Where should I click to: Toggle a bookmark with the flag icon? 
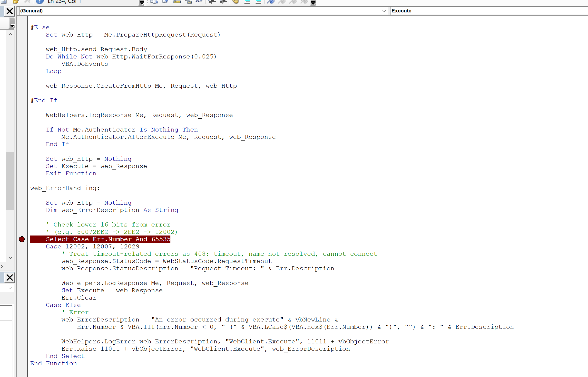point(271,2)
